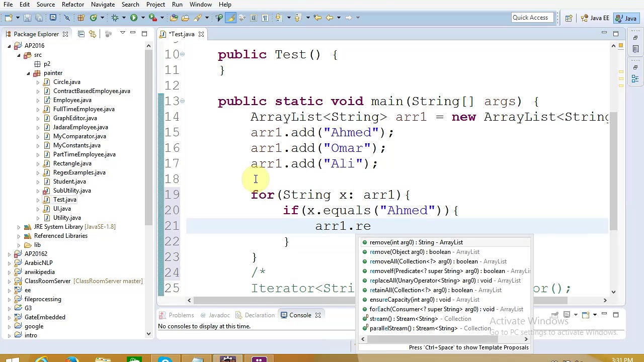Click the New file toolbar icon
This screenshot has height=362, width=644.
pos(9,18)
